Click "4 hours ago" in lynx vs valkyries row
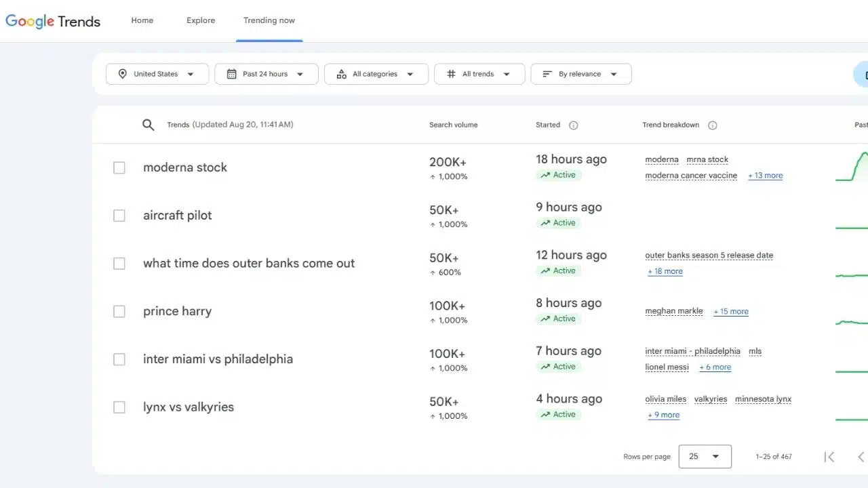868x488 pixels. click(569, 399)
